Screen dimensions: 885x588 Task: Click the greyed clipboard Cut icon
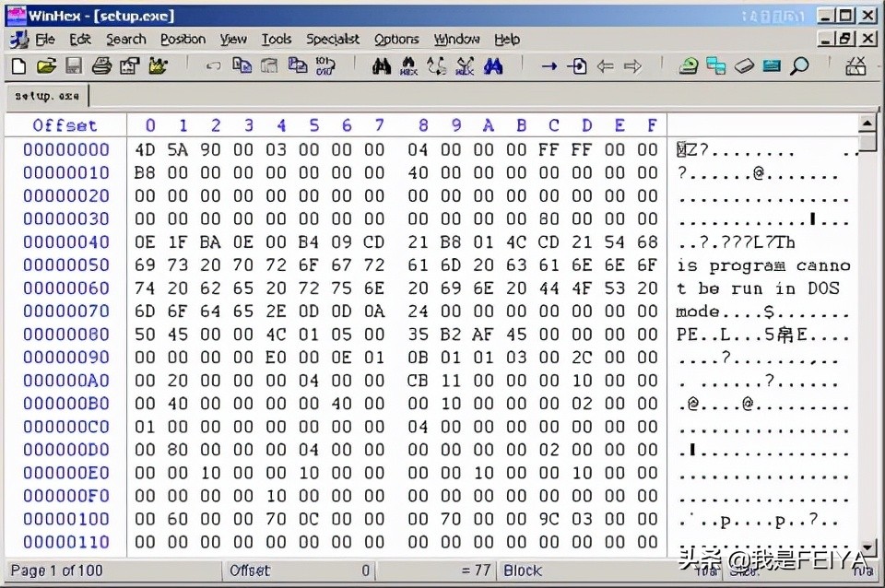[x=269, y=66]
